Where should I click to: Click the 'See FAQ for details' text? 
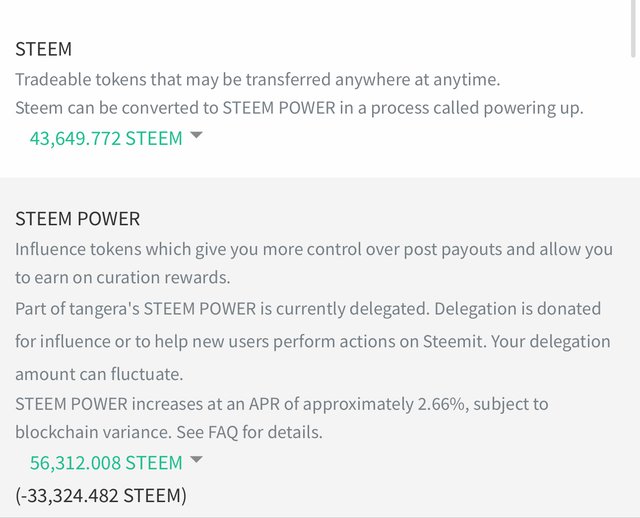249,432
